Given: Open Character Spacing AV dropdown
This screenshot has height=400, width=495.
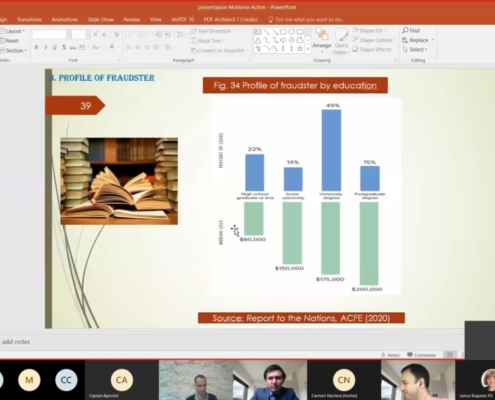Looking at the screenshot, I should [83, 47].
